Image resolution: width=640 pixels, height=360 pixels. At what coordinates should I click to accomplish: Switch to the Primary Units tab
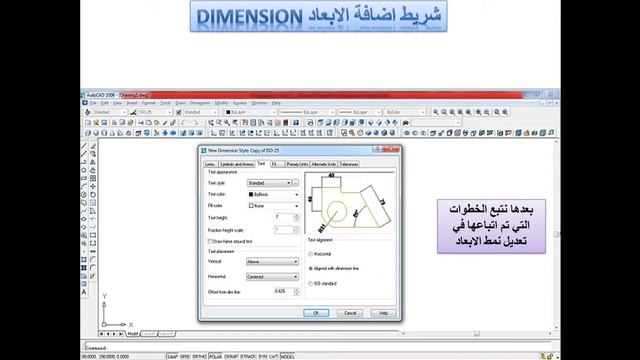[x=297, y=164]
